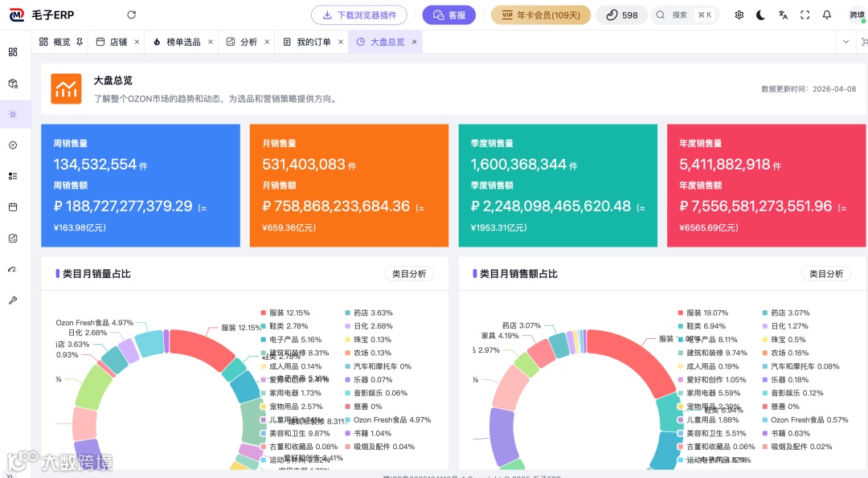Click the 598 points balance pill

pyautogui.click(x=621, y=15)
